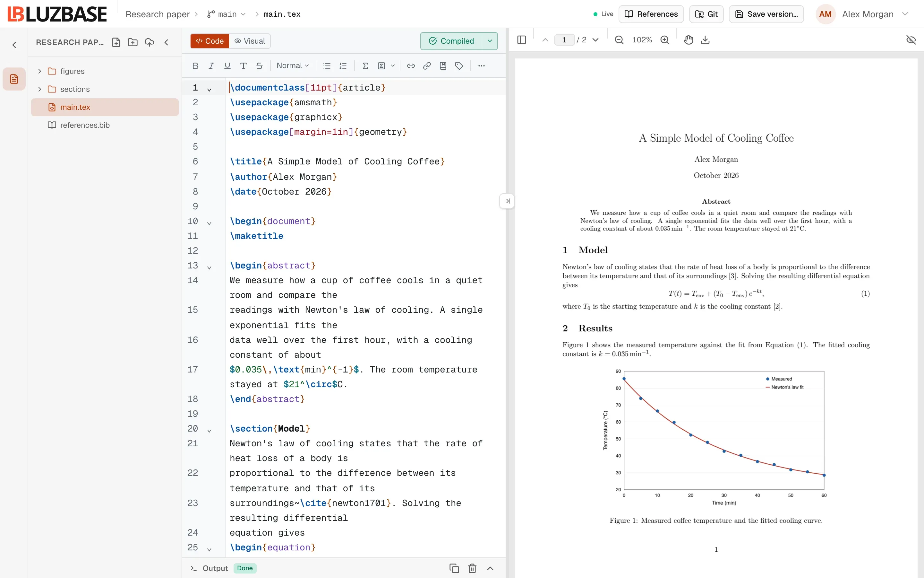Switch editor to Code mode
This screenshot has height=578, width=924.
click(210, 41)
